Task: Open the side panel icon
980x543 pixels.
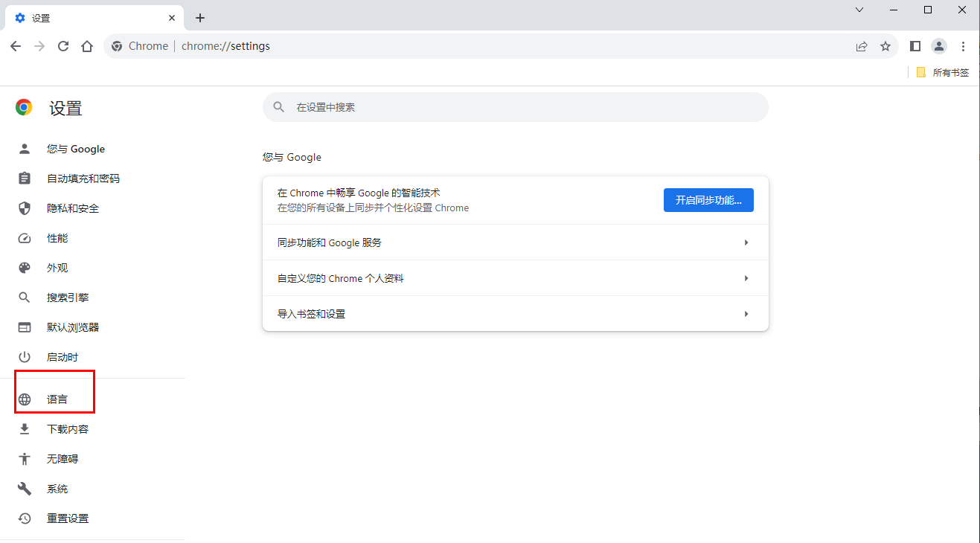Action: [x=915, y=46]
